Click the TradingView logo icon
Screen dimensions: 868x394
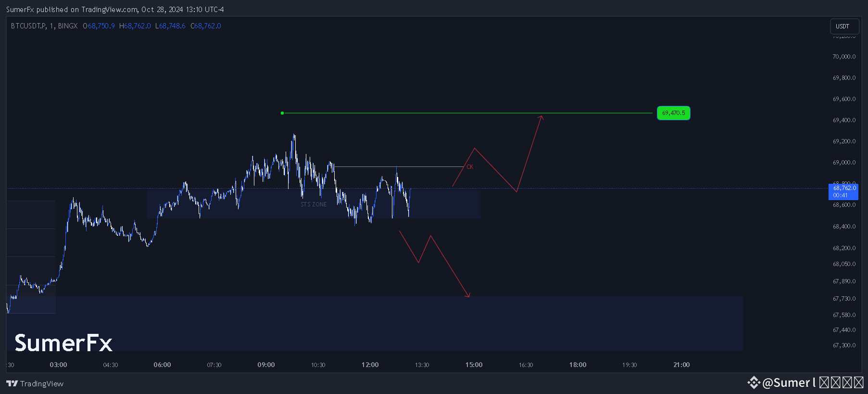tap(12, 383)
